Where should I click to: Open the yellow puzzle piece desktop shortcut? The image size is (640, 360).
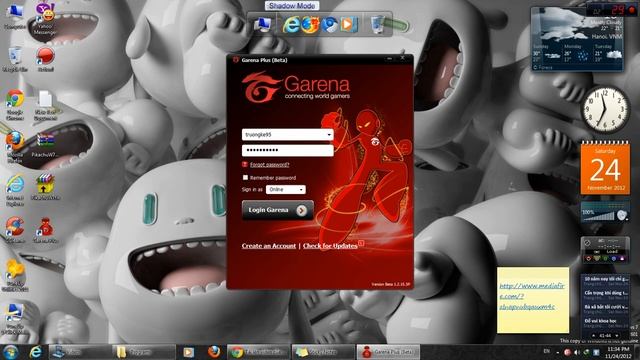(15, 276)
